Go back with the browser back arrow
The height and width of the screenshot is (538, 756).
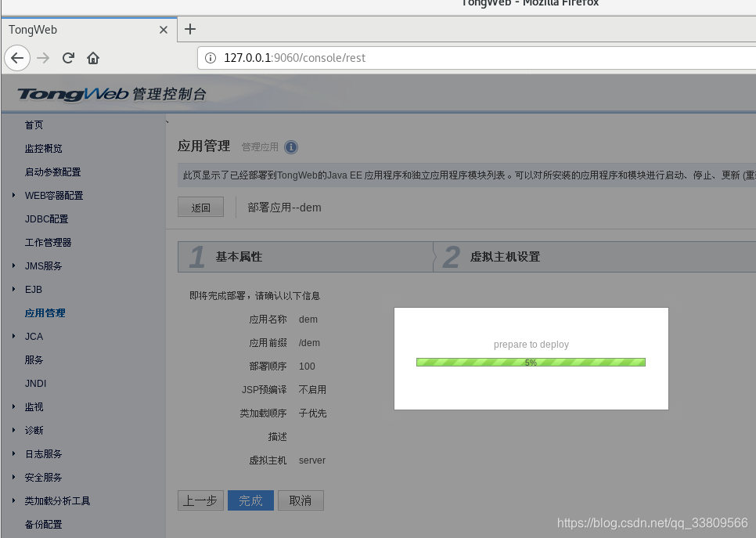(17, 58)
